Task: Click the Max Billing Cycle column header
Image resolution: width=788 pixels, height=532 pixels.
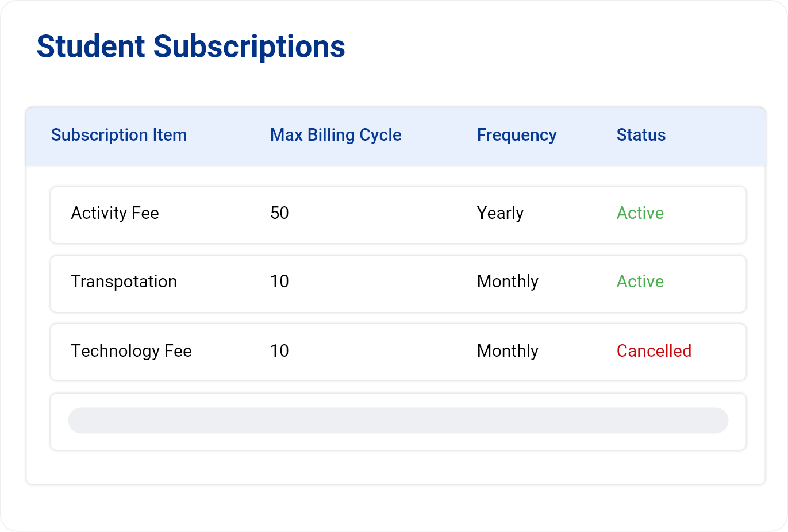Action: point(336,135)
